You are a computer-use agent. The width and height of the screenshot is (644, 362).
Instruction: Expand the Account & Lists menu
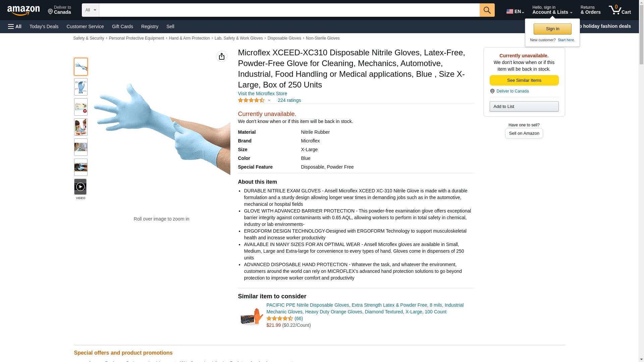pos(552,10)
